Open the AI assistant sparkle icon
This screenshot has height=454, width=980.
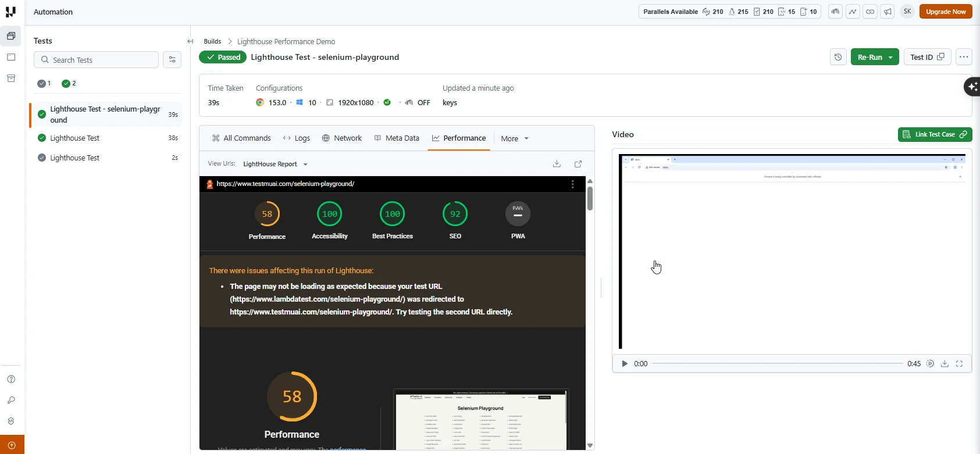tap(972, 87)
